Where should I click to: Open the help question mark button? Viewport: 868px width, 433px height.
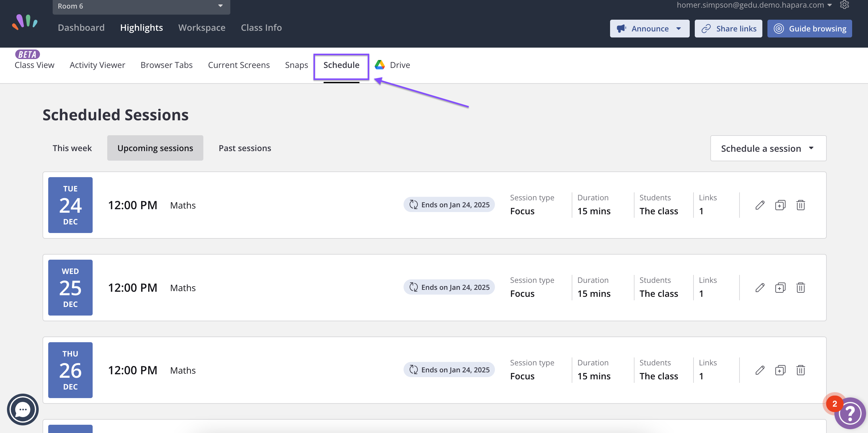pyautogui.click(x=850, y=413)
